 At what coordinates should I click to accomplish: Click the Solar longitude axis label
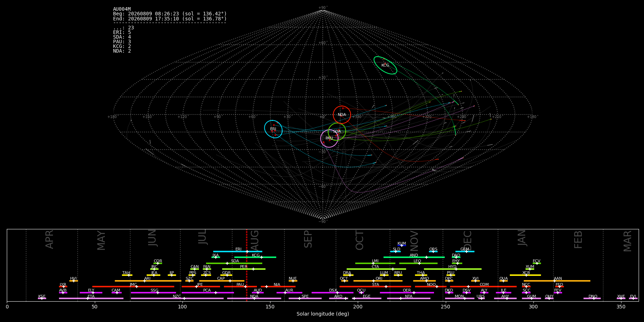point(323,314)
